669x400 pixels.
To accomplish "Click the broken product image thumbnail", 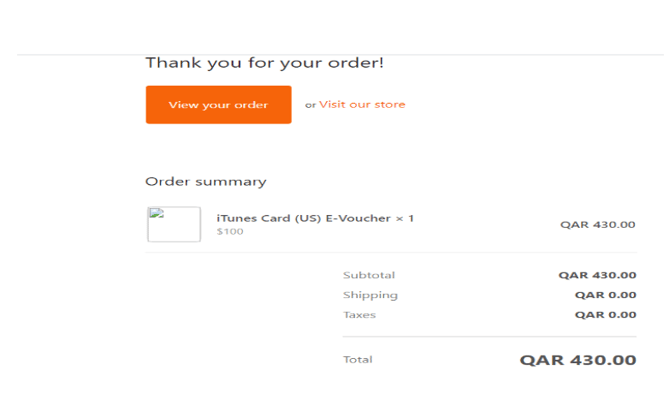I will (x=174, y=224).
